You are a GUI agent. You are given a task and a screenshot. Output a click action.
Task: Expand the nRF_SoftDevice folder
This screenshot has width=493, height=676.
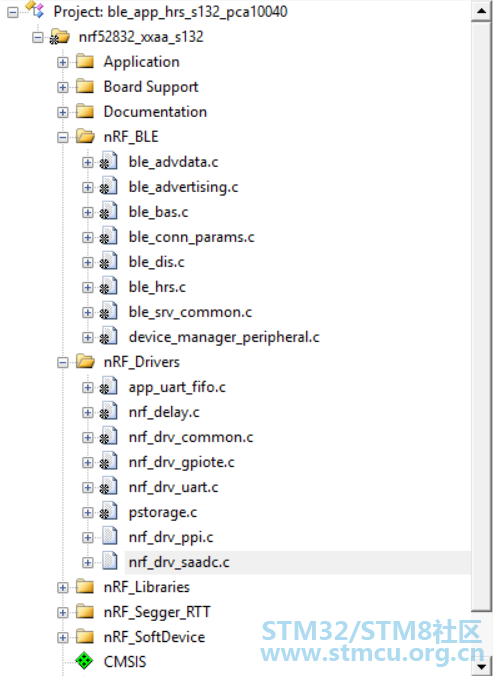coord(63,638)
